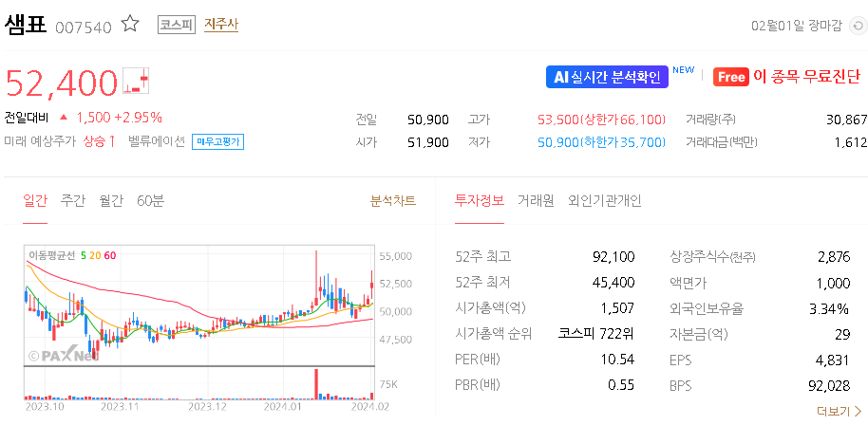Add 샘표 to favorites with star icon
Viewport: 868px width, 425px height.
130,25
